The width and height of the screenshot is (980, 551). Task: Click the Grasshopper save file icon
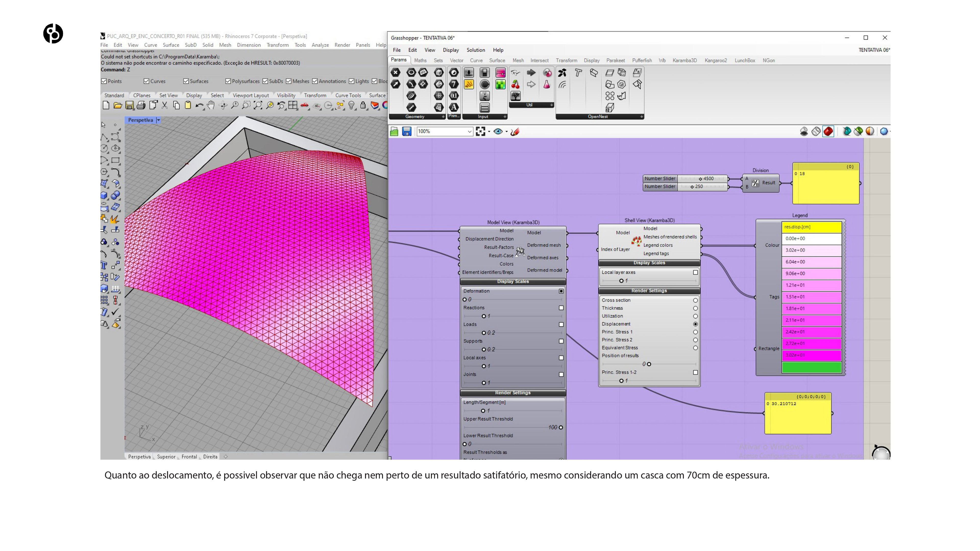[407, 132]
